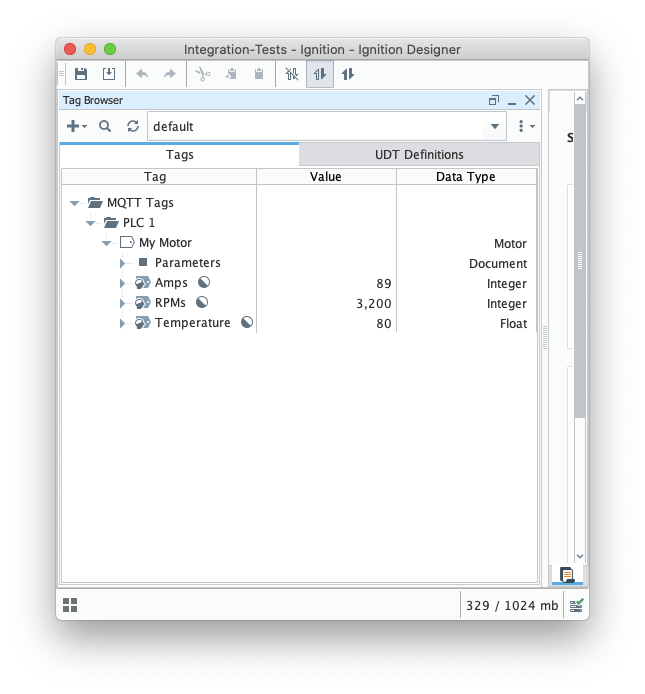Screen dimensions: 645x694
Task: Click the right panel vertical scrollbar thumb
Action: coord(580,261)
